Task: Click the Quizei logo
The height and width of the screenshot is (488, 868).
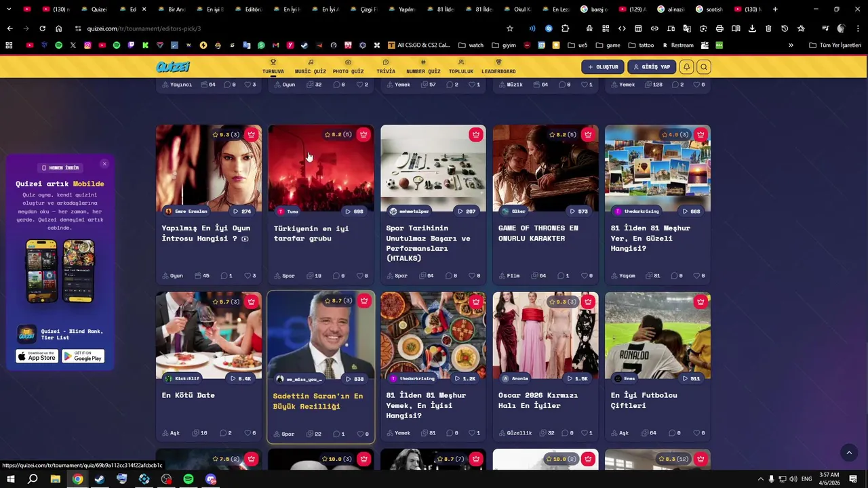Action: point(173,66)
